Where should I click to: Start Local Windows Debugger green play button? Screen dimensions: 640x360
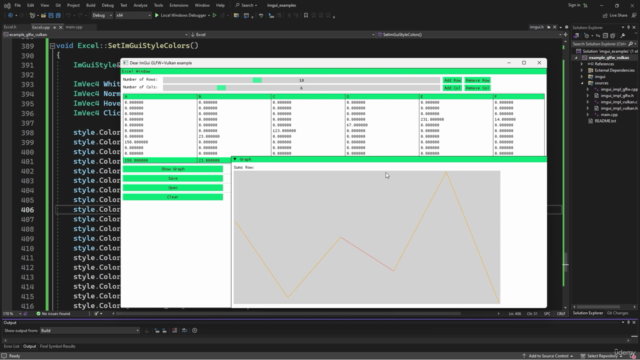pos(156,16)
